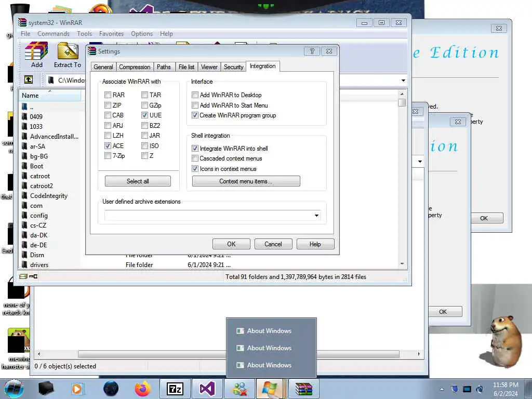Check the RAR association checkbox

pos(108,95)
